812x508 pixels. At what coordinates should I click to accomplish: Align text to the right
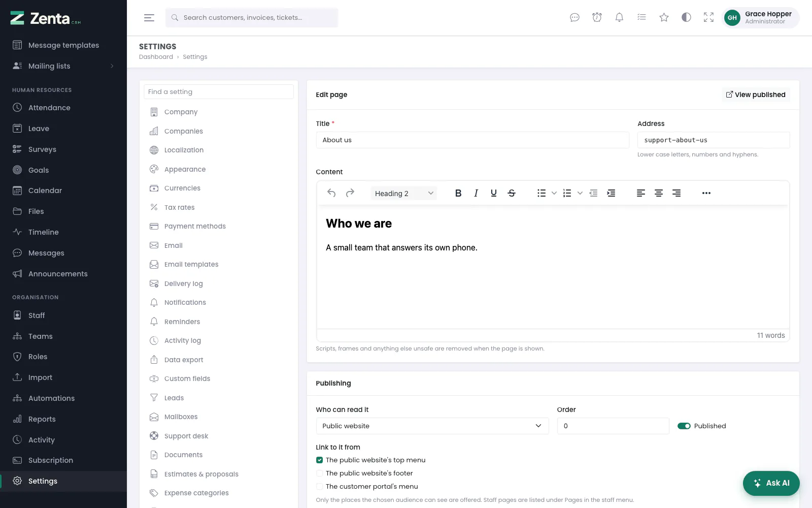tap(676, 193)
